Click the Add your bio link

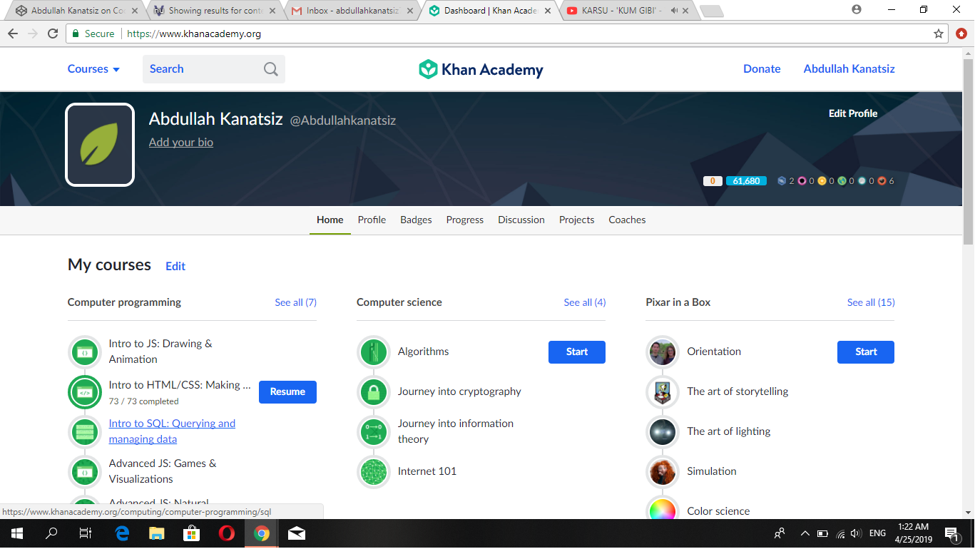pyautogui.click(x=181, y=142)
